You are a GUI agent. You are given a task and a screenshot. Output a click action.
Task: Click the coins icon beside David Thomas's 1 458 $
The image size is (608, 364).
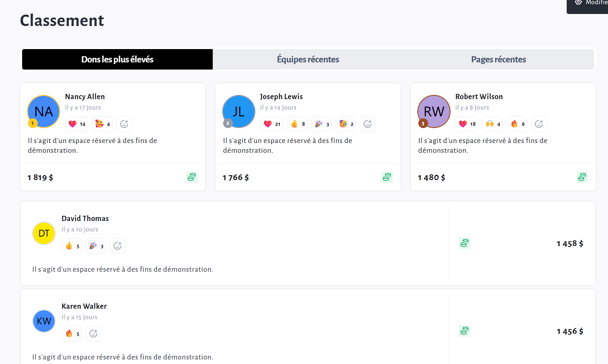click(465, 243)
